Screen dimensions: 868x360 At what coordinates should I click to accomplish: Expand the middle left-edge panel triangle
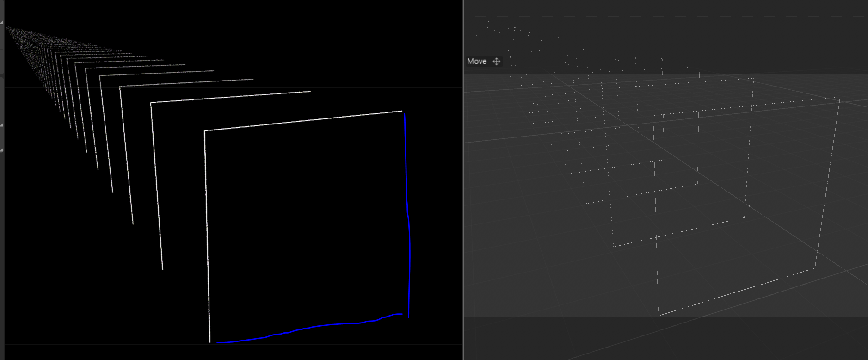(2, 125)
